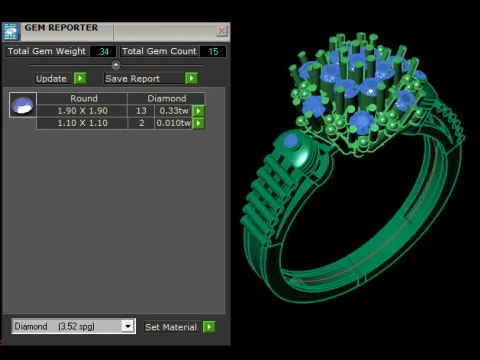Close the Gem Reporter panel
480x360 pixels.
[x=222, y=31]
